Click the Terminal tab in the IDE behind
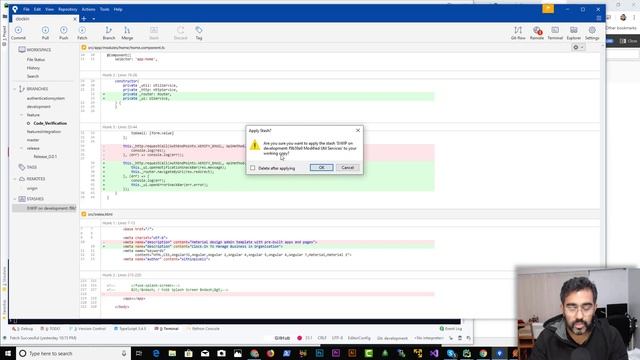 click(167, 329)
